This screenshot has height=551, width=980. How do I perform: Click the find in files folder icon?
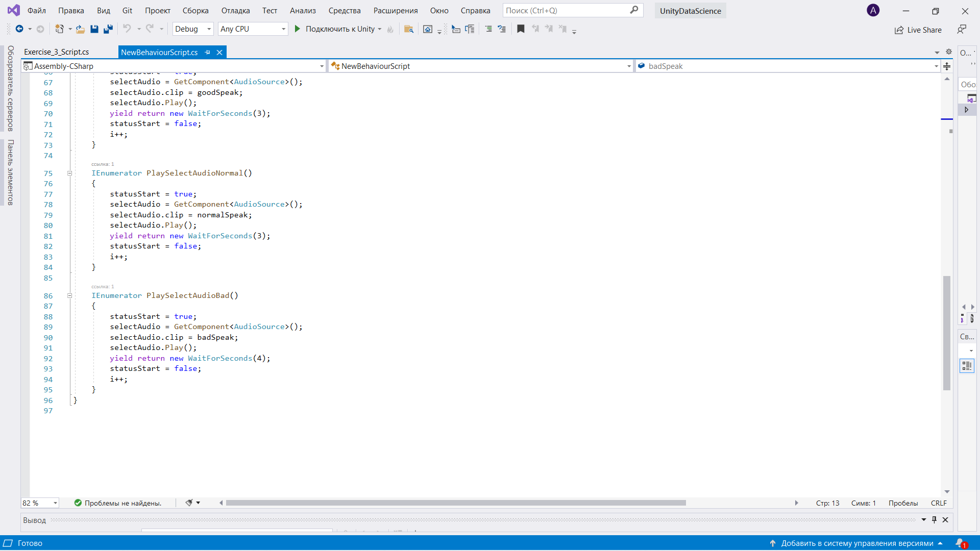click(x=408, y=29)
